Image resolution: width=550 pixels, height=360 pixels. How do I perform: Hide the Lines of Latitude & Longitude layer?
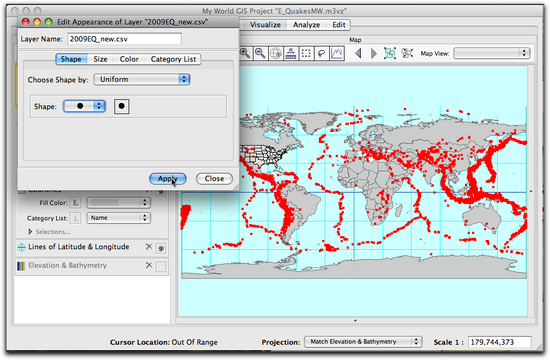161,248
